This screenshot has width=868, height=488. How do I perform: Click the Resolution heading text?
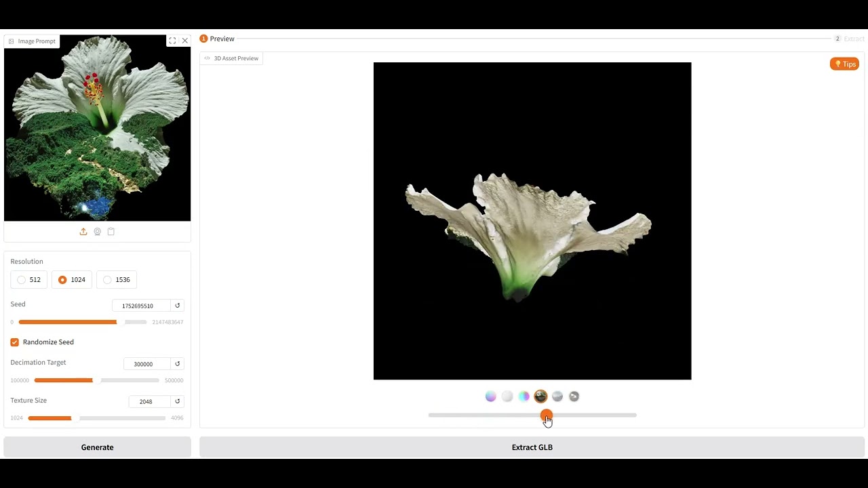click(26, 262)
